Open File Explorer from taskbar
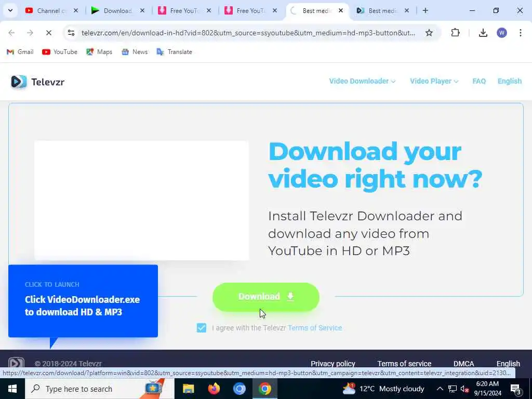Screen dimensions: 532x399 pyautogui.click(x=188, y=389)
